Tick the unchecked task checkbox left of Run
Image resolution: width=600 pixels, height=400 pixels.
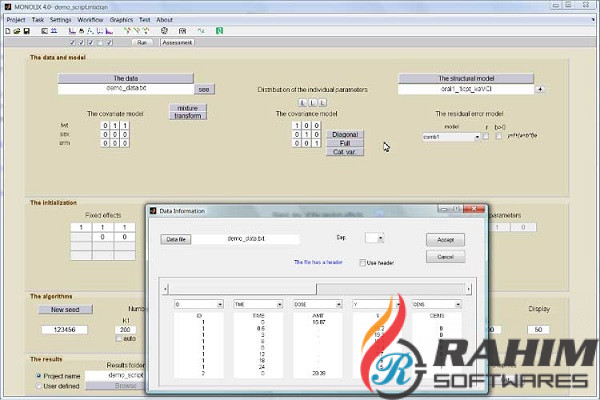[100, 43]
